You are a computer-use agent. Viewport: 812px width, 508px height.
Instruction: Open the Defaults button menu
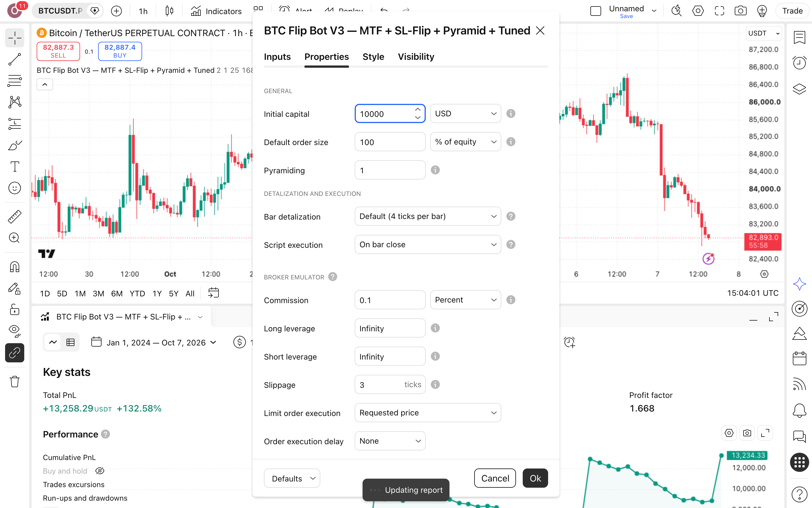tap(292, 478)
